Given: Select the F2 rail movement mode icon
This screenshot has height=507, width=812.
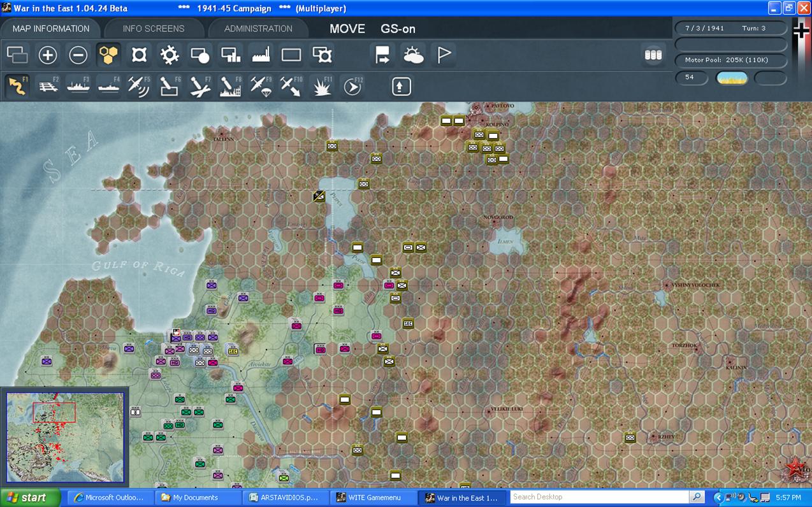Looking at the screenshot, I should 48,86.
